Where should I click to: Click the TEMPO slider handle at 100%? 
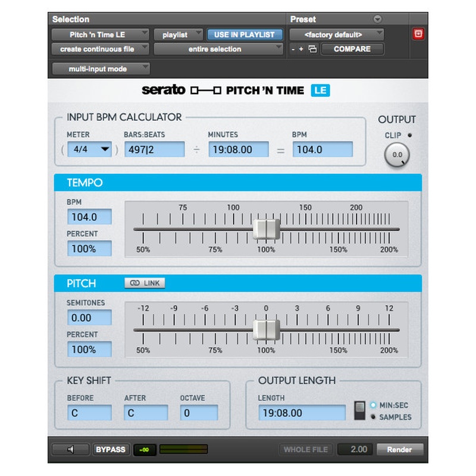coord(268,228)
